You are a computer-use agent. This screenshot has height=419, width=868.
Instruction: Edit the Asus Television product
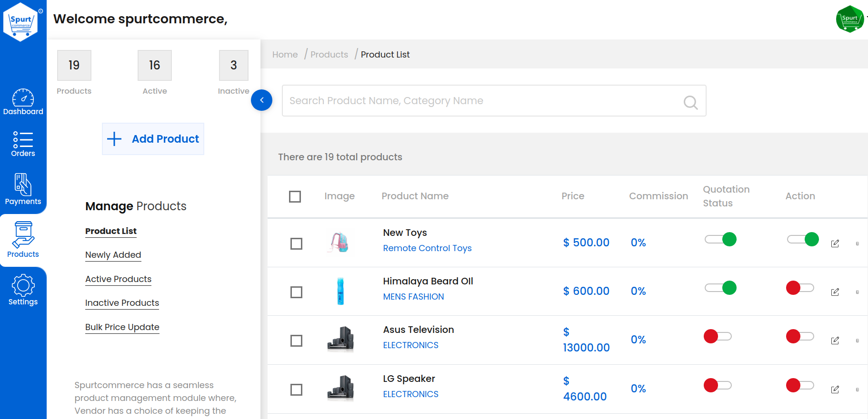[x=835, y=341]
